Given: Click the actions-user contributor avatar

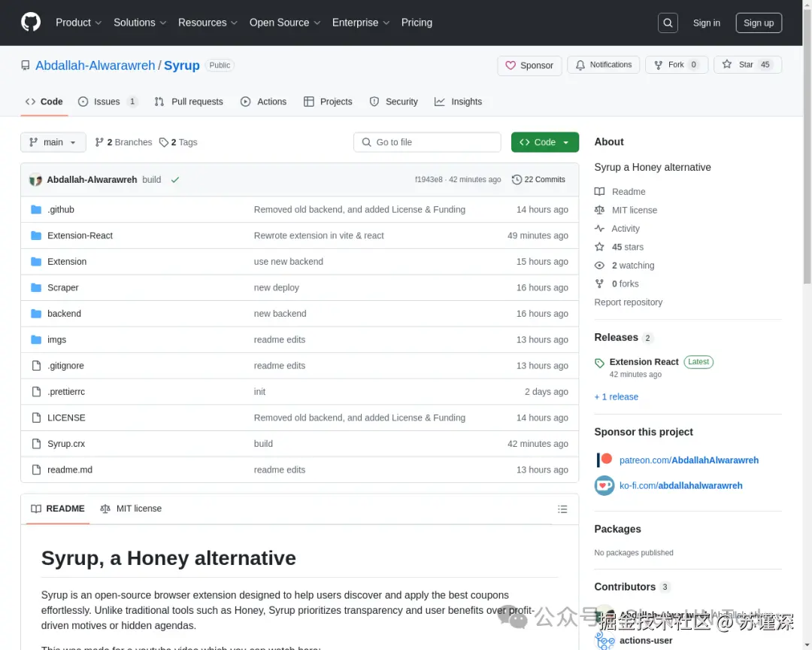Looking at the screenshot, I should click(604, 641).
